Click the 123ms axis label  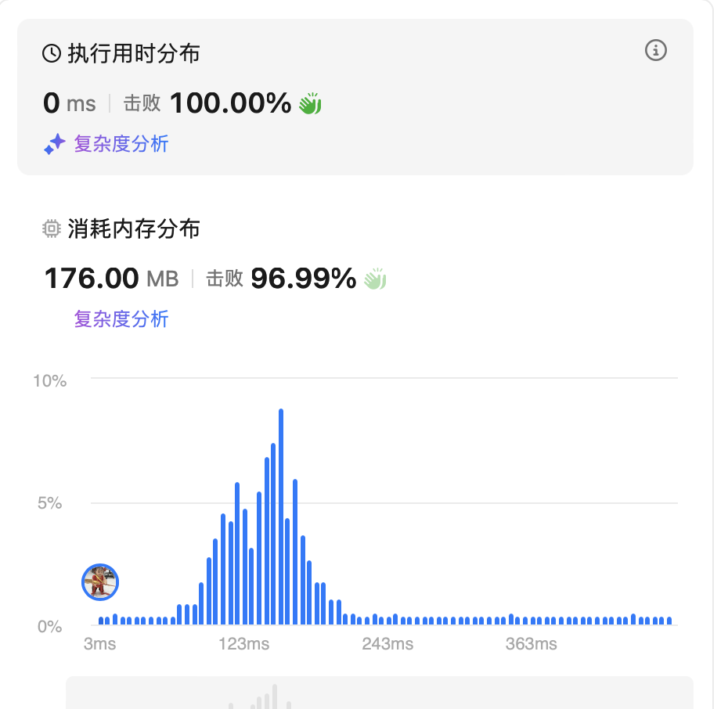coord(243,644)
